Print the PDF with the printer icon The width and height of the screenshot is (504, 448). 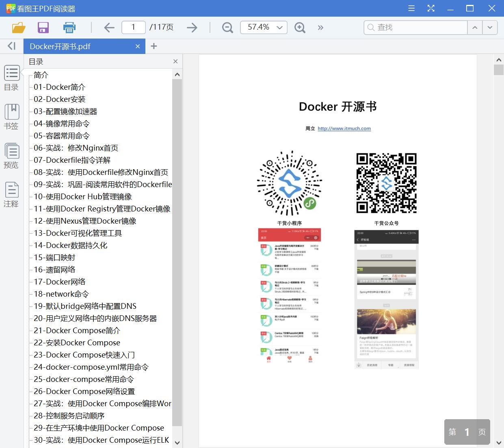[x=69, y=28]
